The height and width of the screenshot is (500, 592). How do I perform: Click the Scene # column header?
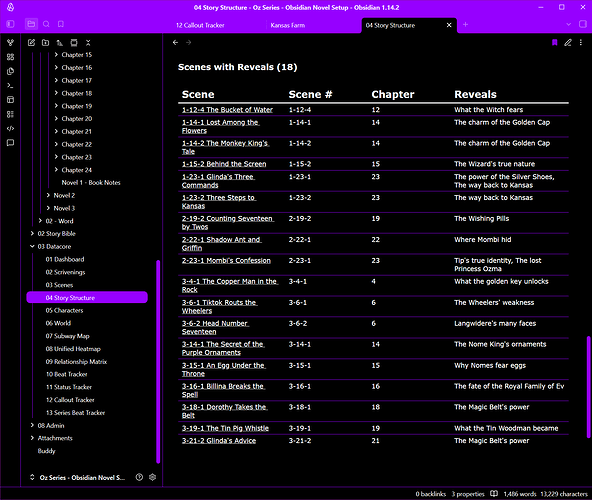click(310, 94)
